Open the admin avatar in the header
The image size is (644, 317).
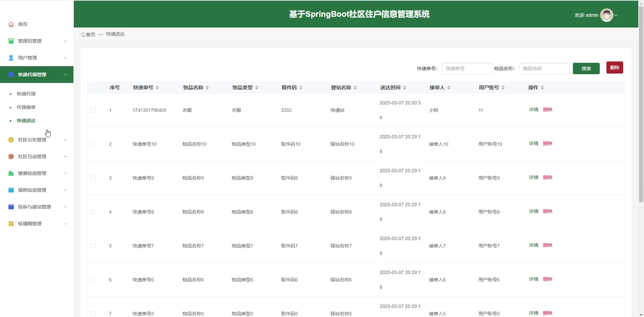coord(606,15)
